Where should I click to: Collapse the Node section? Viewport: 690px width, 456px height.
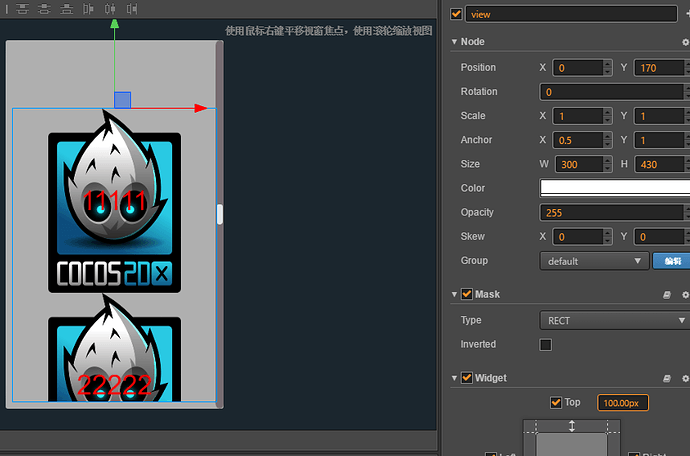click(454, 42)
